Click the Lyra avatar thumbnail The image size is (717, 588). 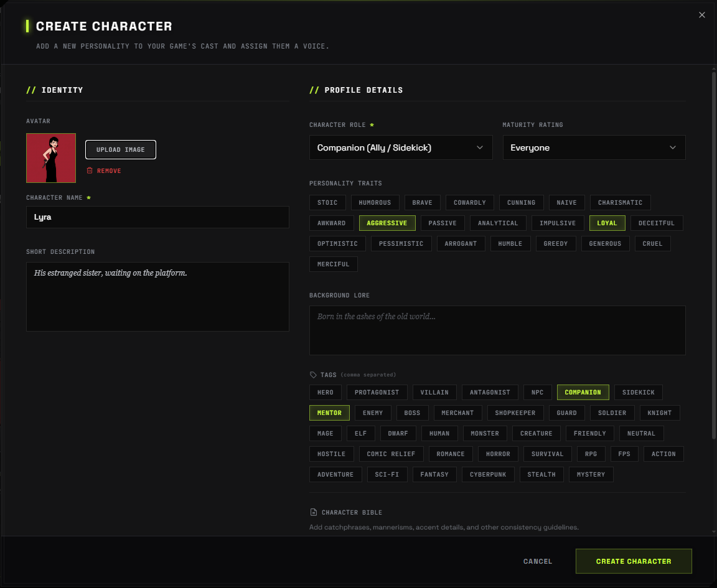coord(51,158)
